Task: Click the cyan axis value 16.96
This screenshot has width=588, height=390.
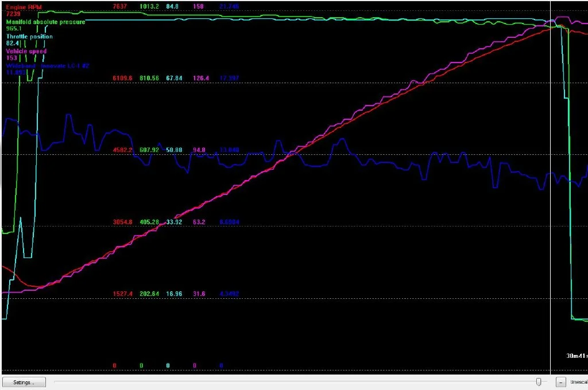Action: tap(174, 294)
